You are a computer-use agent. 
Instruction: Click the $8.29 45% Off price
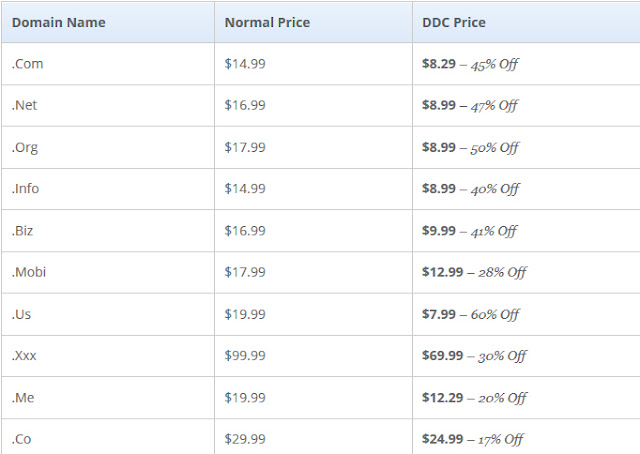[470, 64]
